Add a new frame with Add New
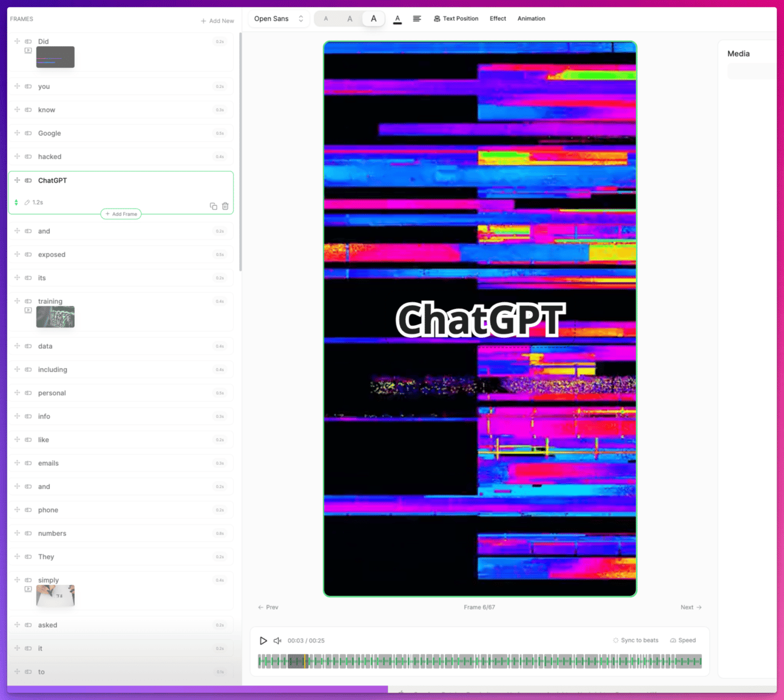This screenshot has height=700, width=784. [x=217, y=21]
